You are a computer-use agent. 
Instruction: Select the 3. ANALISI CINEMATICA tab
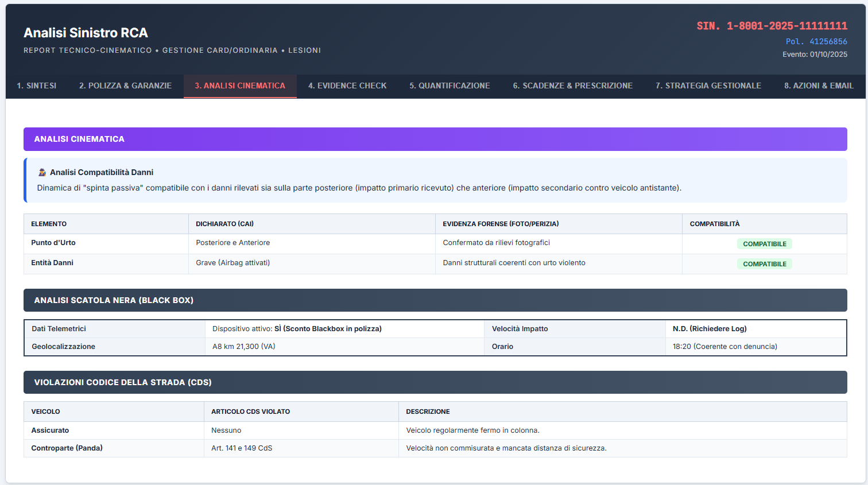coord(240,86)
